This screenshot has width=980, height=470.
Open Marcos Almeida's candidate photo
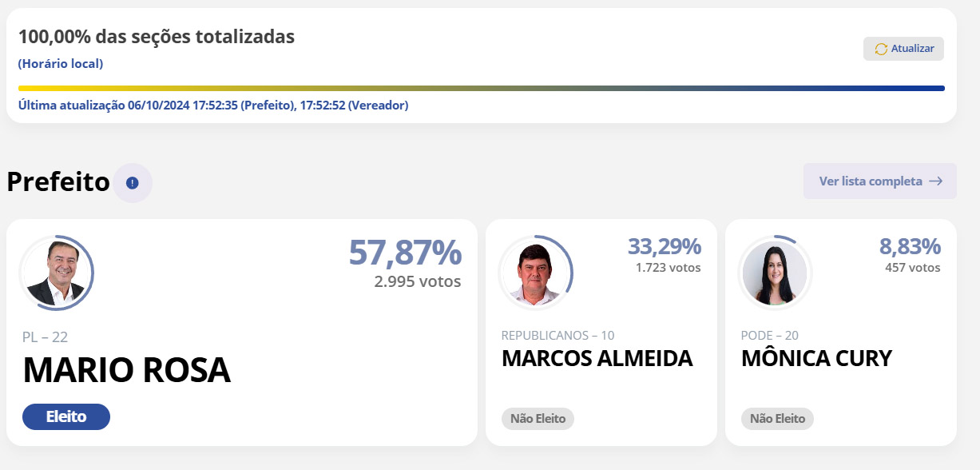(535, 273)
